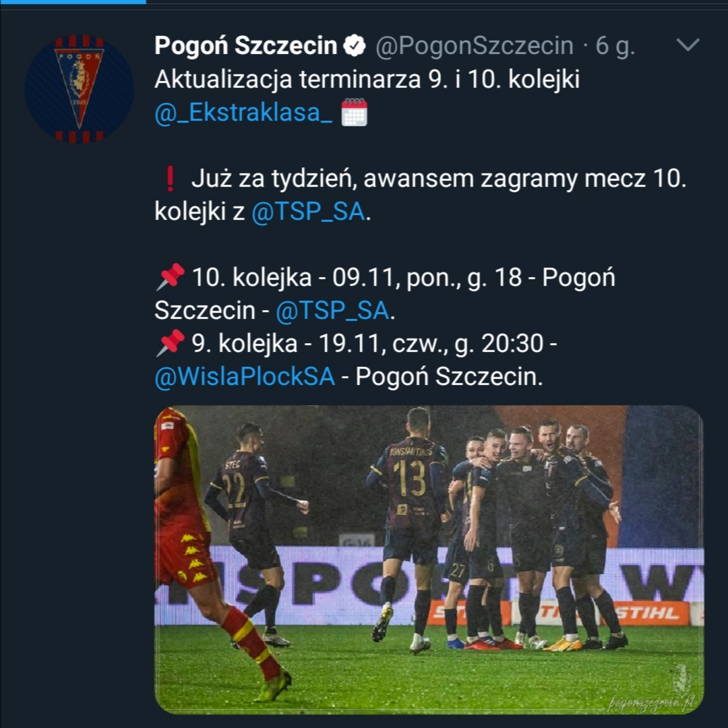Click the calendar emoji after @_Ekstraklasa_
The width and height of the screenshot is (728, 728).
[355, 113]
